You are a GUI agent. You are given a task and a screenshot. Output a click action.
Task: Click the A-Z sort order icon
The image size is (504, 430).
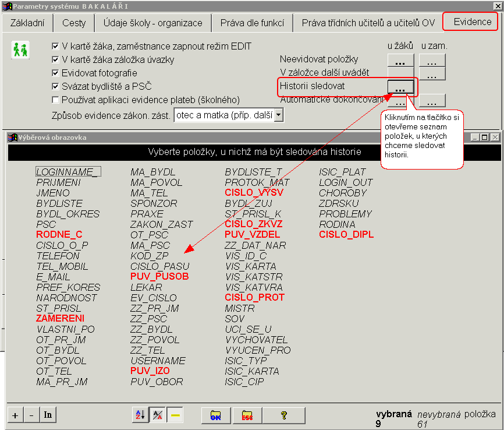click(x=140, y=415)
